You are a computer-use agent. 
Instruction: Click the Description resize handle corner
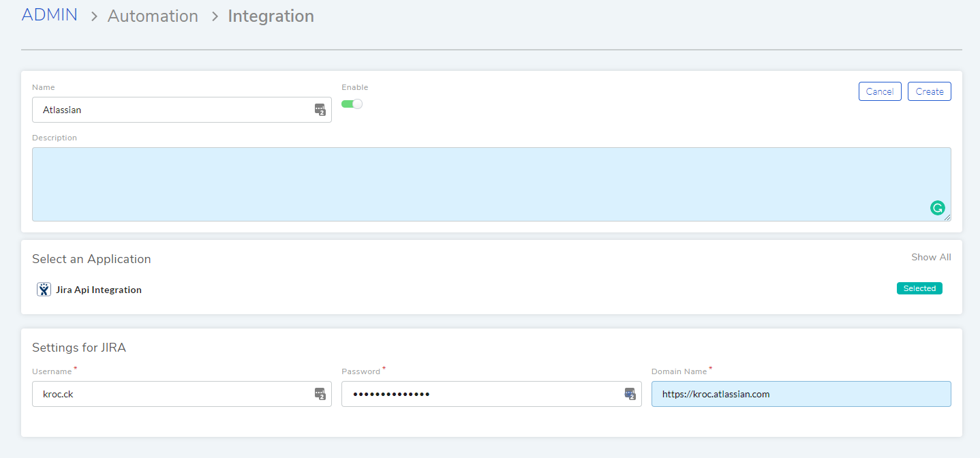pyautogui.click(x=947, y=217)
